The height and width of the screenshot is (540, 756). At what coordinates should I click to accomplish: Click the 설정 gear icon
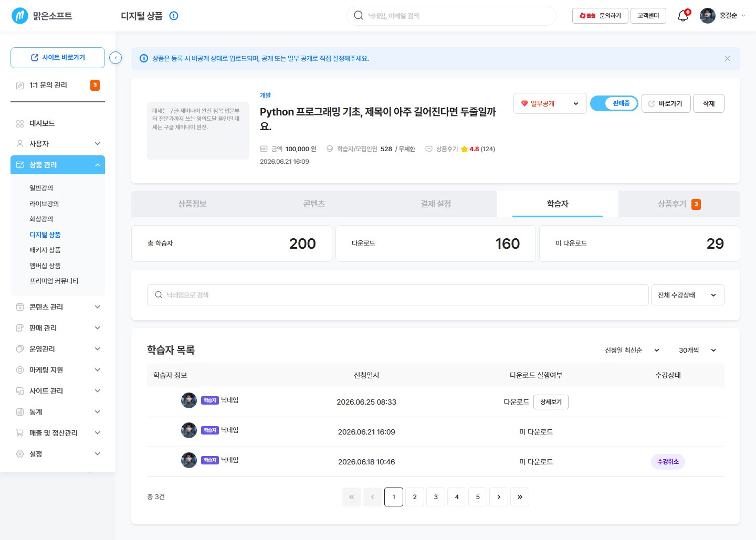point(20,454)
